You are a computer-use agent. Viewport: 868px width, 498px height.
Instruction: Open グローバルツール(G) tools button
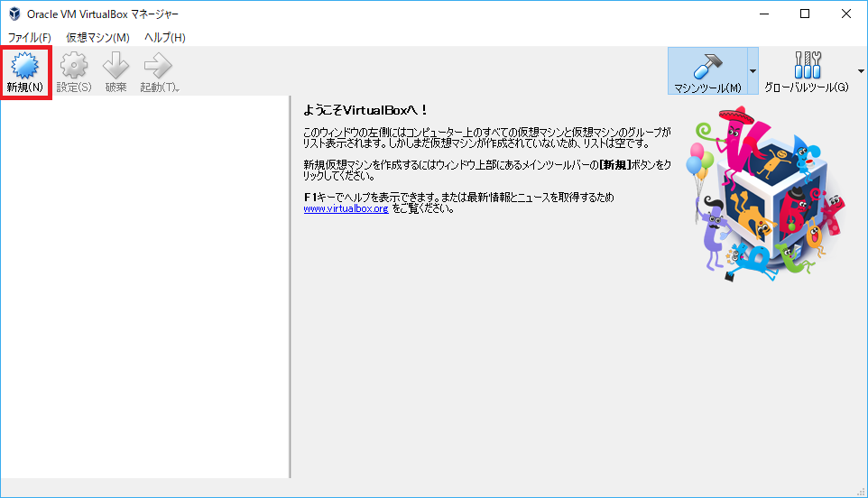[x=807, y=71]
